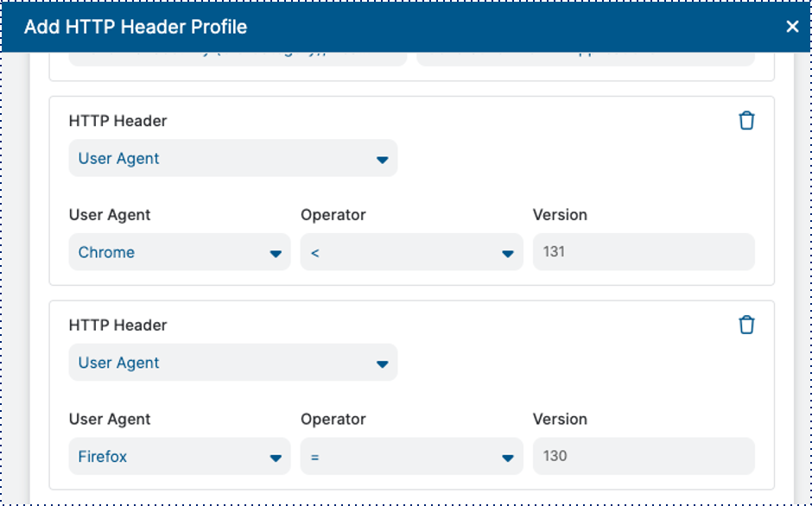Image resolution: width=812 pixels, height=506 pixels.
Task: Delete the Firefox user agent header rule
Action: pos(746,325)
